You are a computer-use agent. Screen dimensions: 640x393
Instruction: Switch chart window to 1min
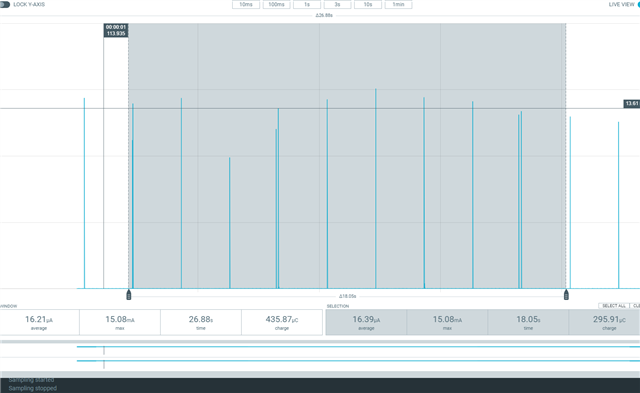click(x=398, y=4)
